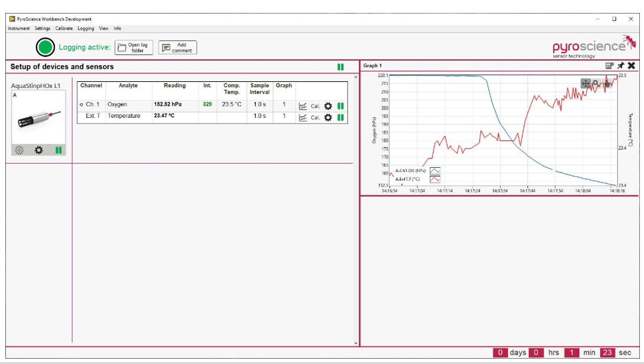Pause logging for Oxygen channel Ch. 1

[341, 106]
